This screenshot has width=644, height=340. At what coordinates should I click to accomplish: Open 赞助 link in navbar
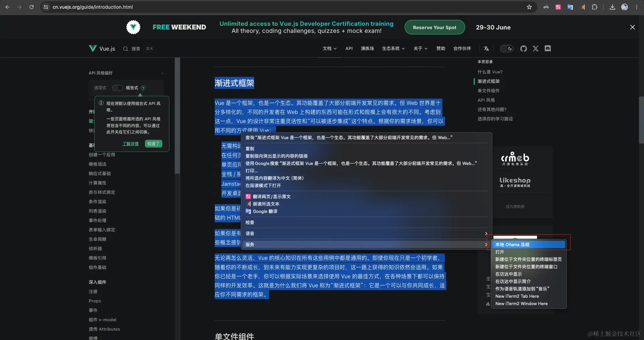click(441, 49)
